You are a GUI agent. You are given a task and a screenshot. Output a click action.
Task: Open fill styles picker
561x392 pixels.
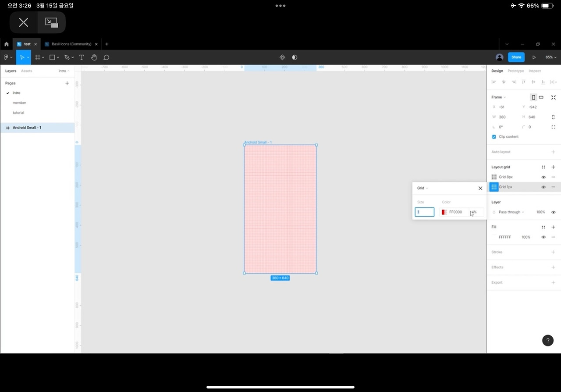pos(543,227)
